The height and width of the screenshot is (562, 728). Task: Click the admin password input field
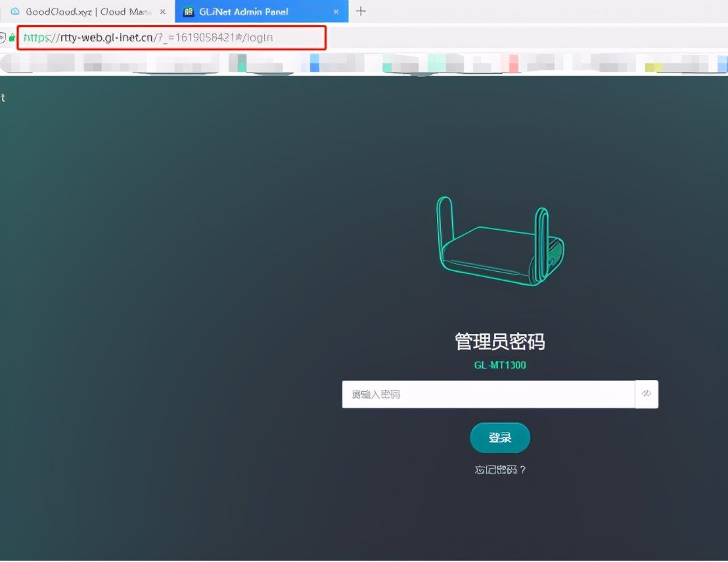point(488,395)
